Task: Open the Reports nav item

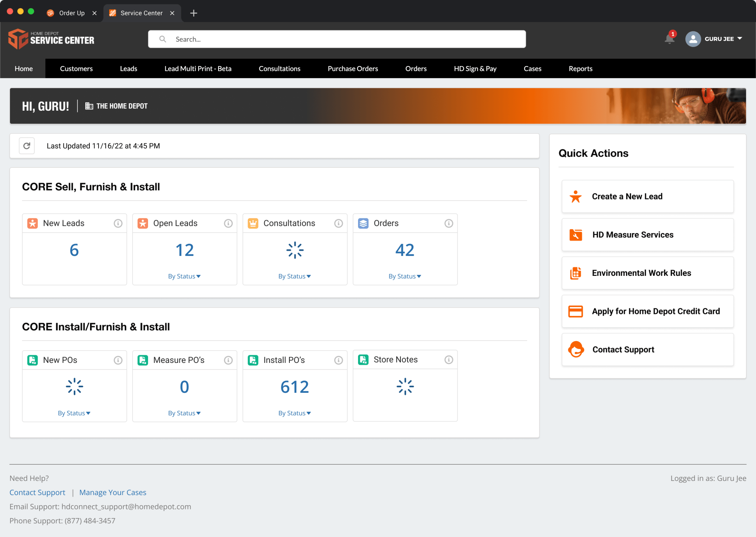Action: click(x=580, y=69)
